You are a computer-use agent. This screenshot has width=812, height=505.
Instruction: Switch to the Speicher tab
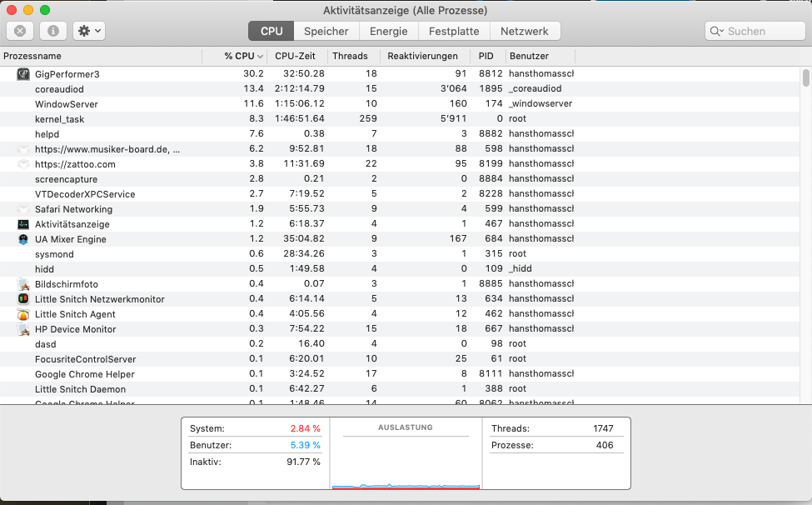326,31
